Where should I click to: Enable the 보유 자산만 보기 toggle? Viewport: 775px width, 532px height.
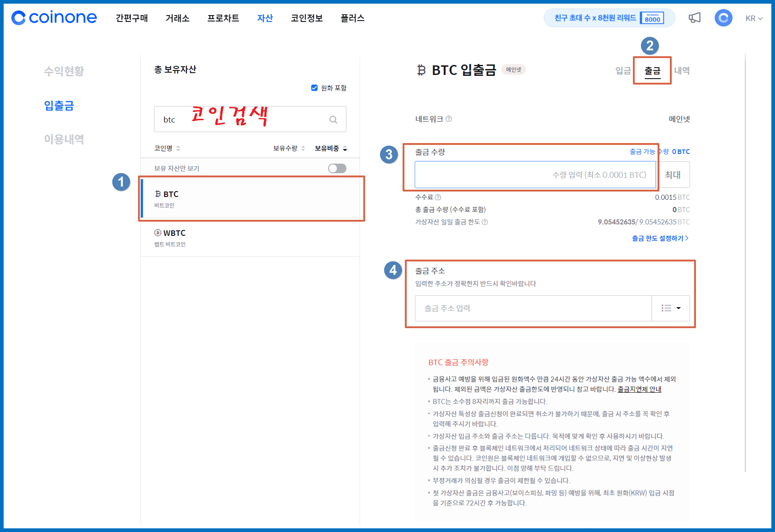[x=337, y=168]
